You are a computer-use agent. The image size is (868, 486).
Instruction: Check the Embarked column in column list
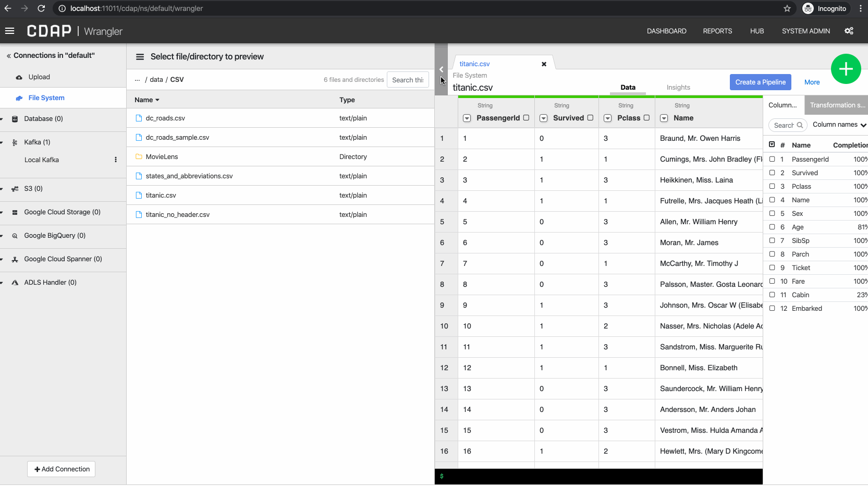[x=772, y=308]
